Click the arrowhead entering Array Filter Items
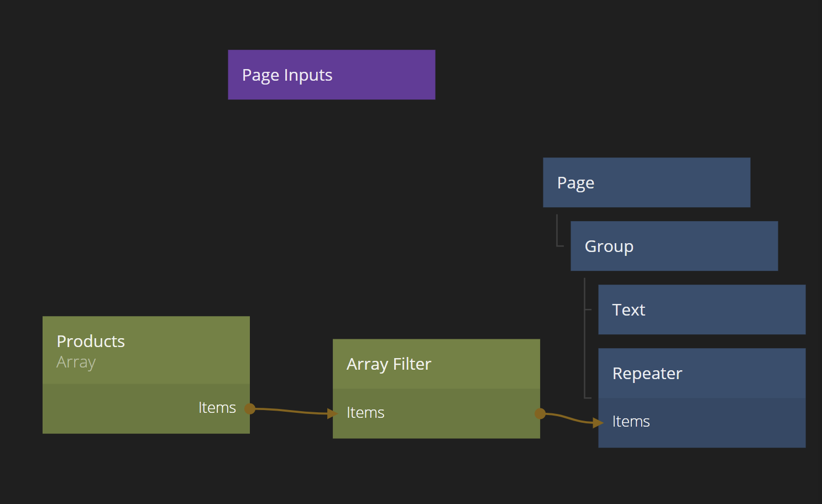This screenshot has width=822, height=504. 332,413
